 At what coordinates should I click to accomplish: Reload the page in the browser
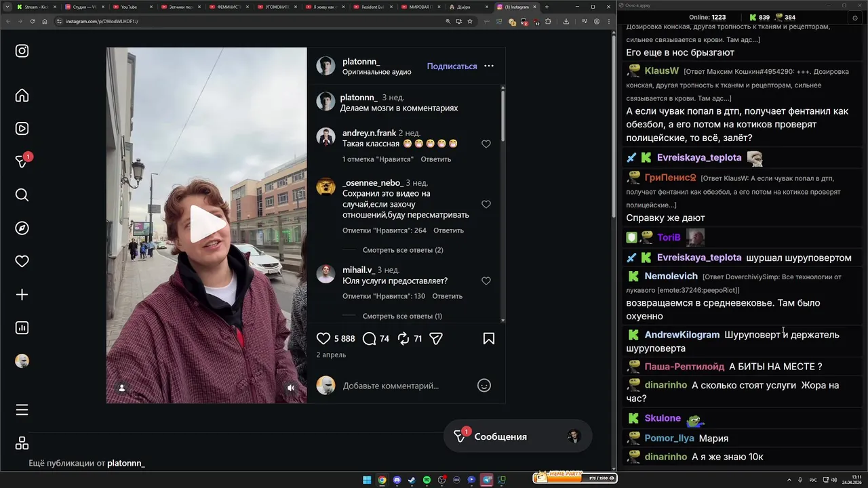pyautogui.click(x=32, y=21)
